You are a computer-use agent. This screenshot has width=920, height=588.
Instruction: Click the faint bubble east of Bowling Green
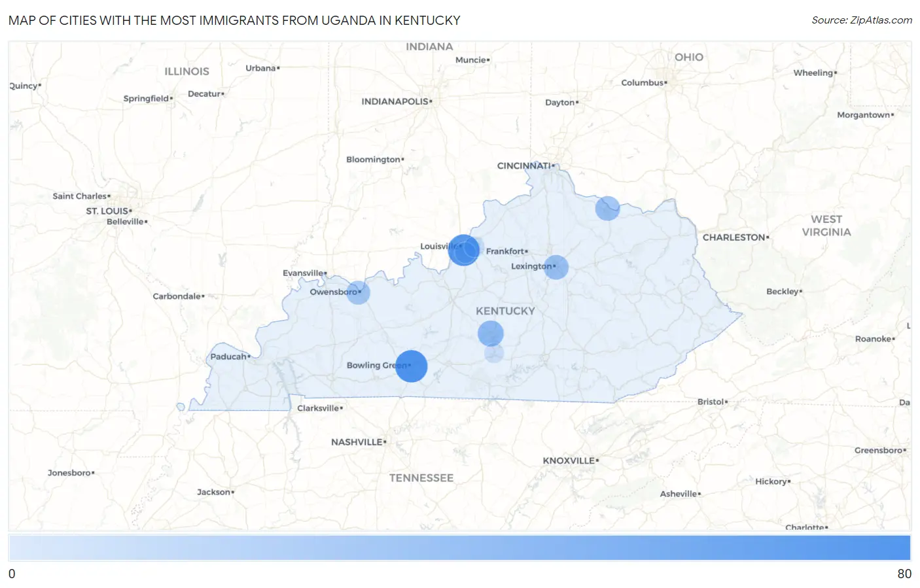(494, 353)
